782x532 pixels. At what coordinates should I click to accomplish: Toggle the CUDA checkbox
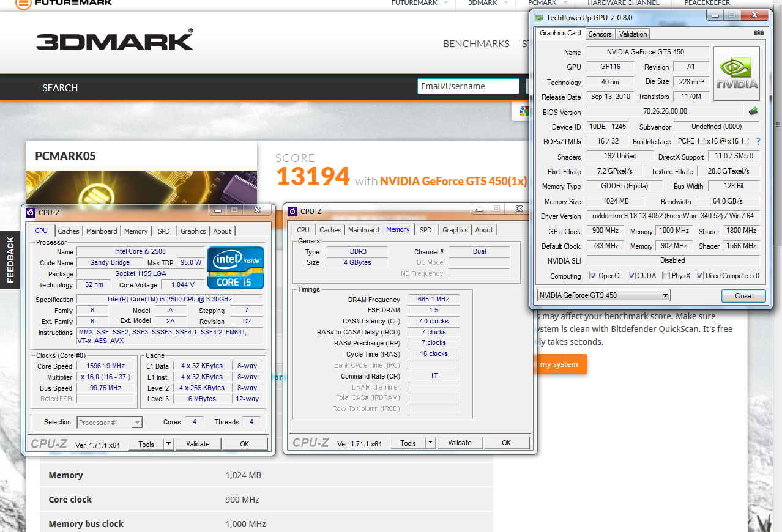click(632, 276)
